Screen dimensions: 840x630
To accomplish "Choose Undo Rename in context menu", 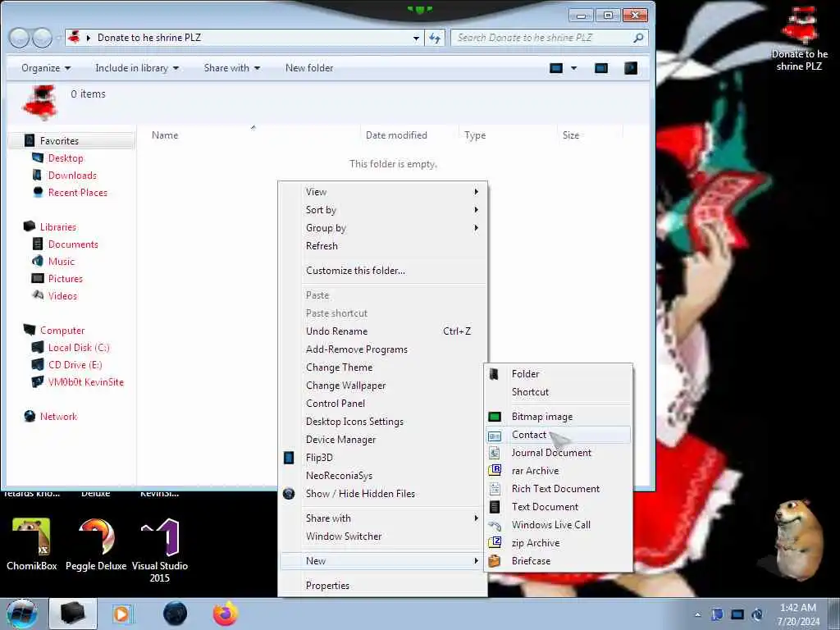I will point(382,331).
